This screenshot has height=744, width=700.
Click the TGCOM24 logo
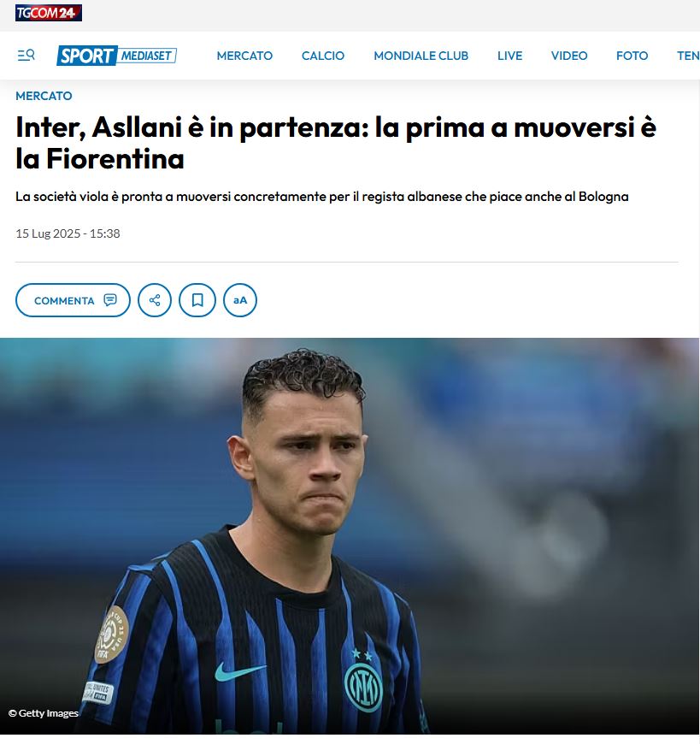point(49,13)
